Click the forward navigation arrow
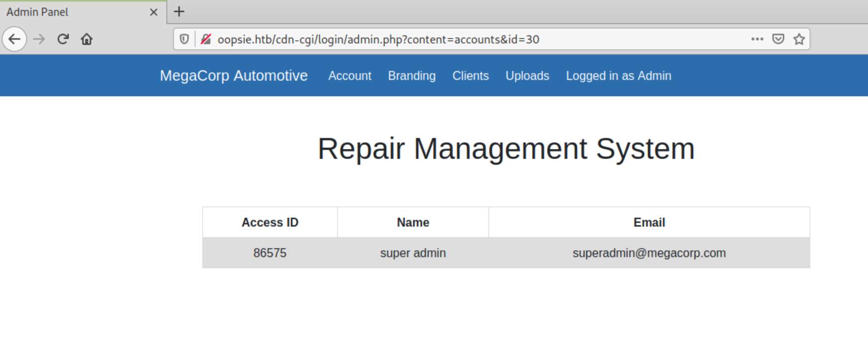This screenshot has width=868, height=346. pos(39,39)
